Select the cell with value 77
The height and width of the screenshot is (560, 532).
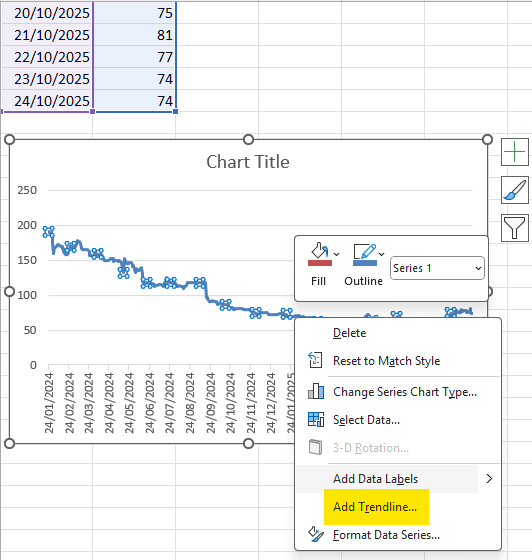click(x=135, y=57)
